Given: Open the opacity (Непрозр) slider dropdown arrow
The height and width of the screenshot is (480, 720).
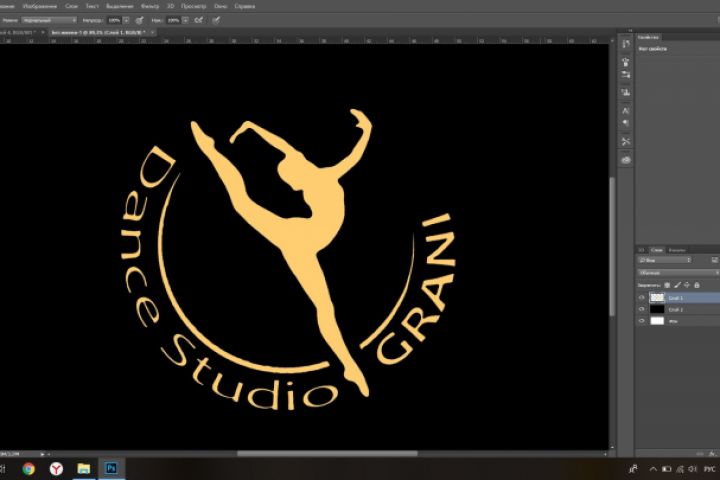Looking at the screenshot, I should (126, 20).
